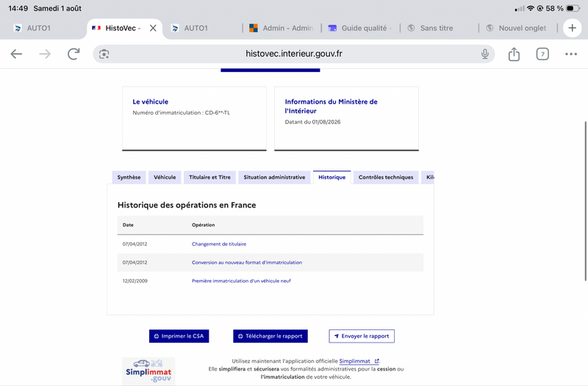Switch to Guide qualité tab

[360, 28]
